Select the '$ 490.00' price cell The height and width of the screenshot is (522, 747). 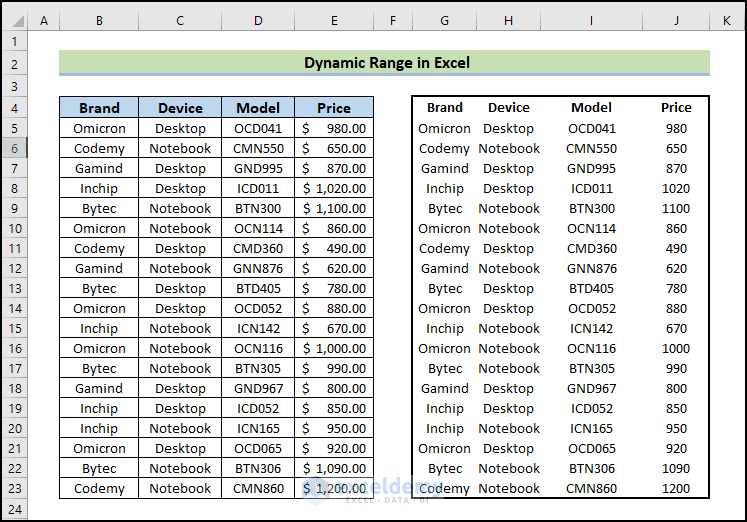tap(334, 248)
